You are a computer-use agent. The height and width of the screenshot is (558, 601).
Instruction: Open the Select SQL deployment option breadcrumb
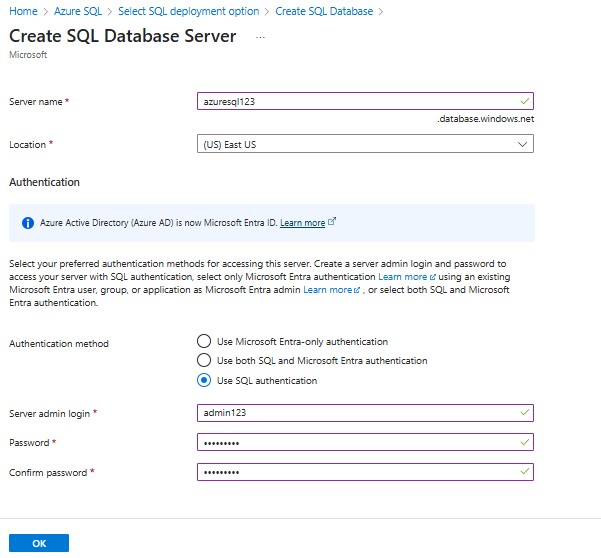189,11
